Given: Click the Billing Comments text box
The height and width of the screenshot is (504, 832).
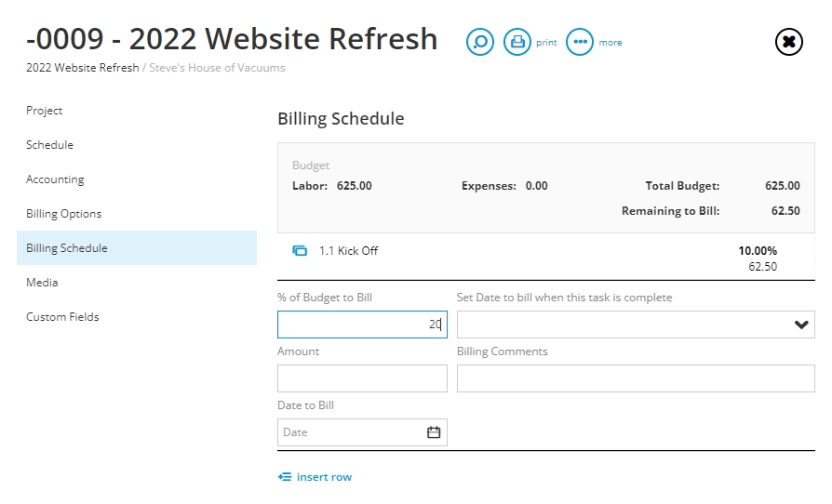Looking at the screenshot, I should point(636,378).
